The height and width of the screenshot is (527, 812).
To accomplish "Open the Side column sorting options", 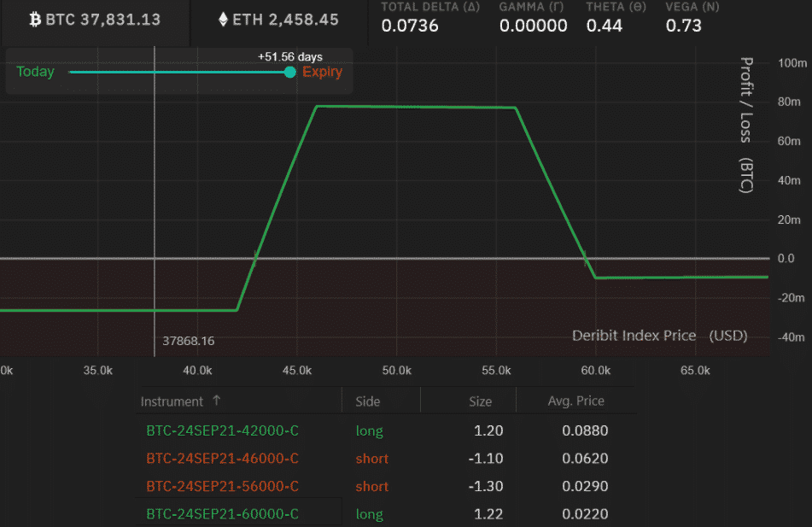I will pos(368,401).
